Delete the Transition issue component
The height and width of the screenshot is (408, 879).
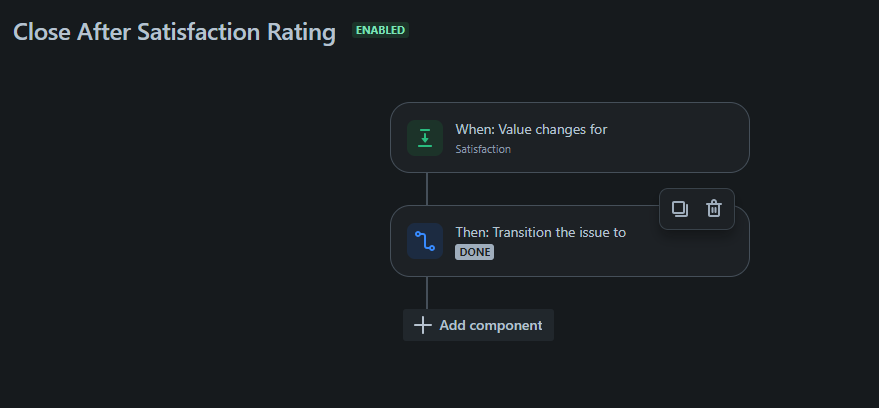714,209
